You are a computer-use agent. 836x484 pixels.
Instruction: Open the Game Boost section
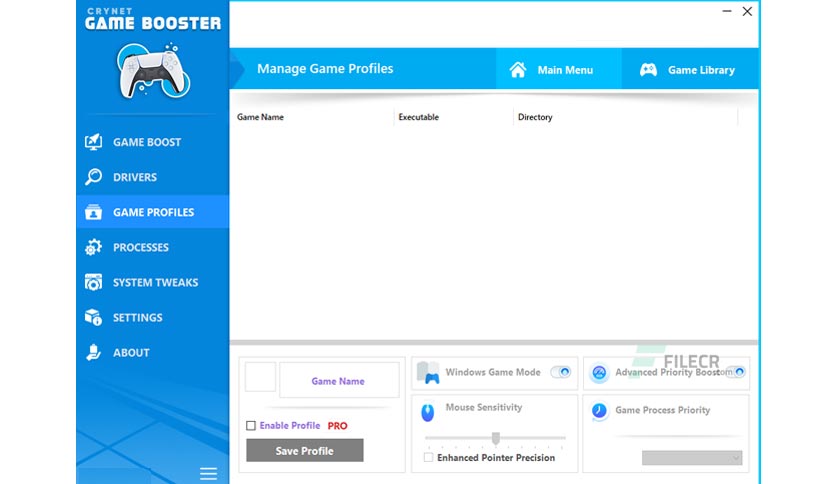153,142
